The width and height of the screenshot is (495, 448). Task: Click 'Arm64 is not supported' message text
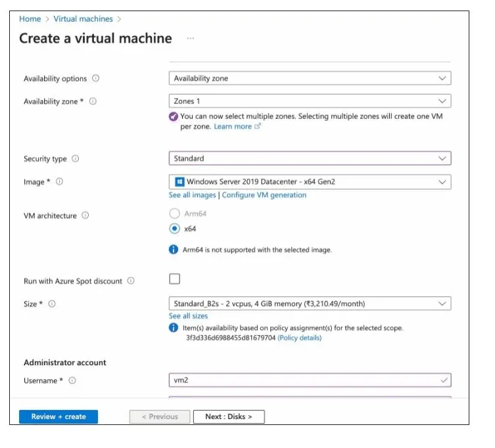tap(257, 250)
